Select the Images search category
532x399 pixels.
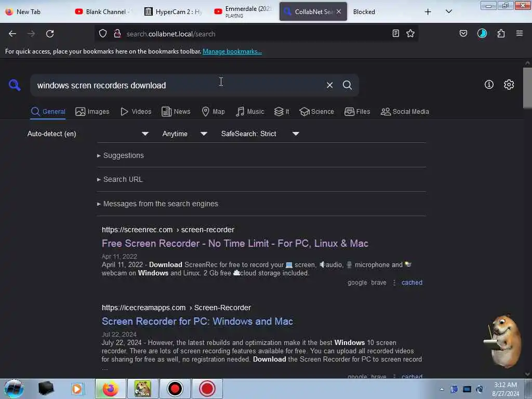[92, 112]
